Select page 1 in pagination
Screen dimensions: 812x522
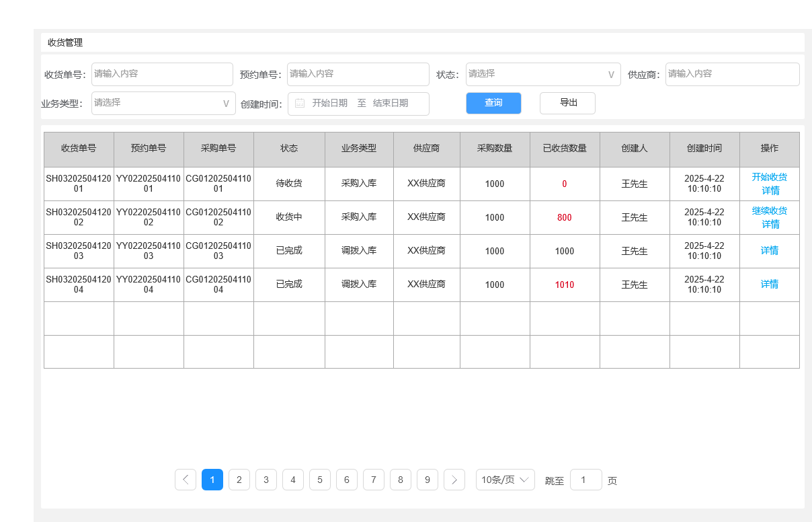coord(212,480)
